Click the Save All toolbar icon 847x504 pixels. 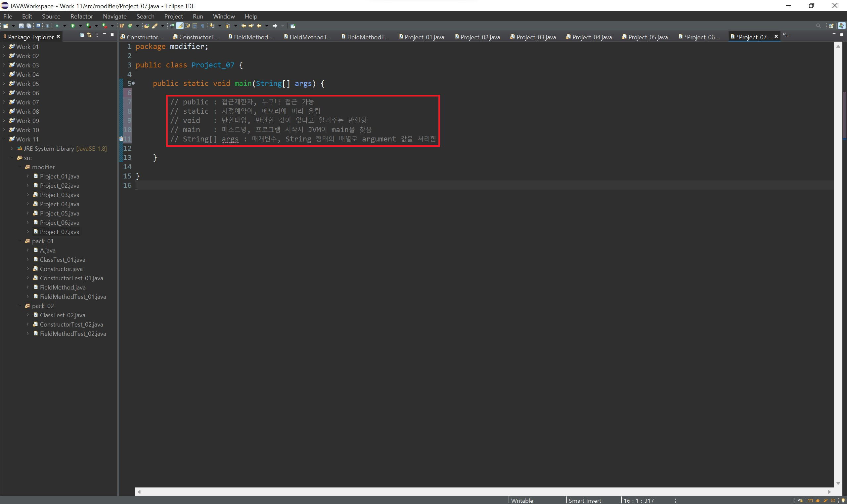[29, 26]
